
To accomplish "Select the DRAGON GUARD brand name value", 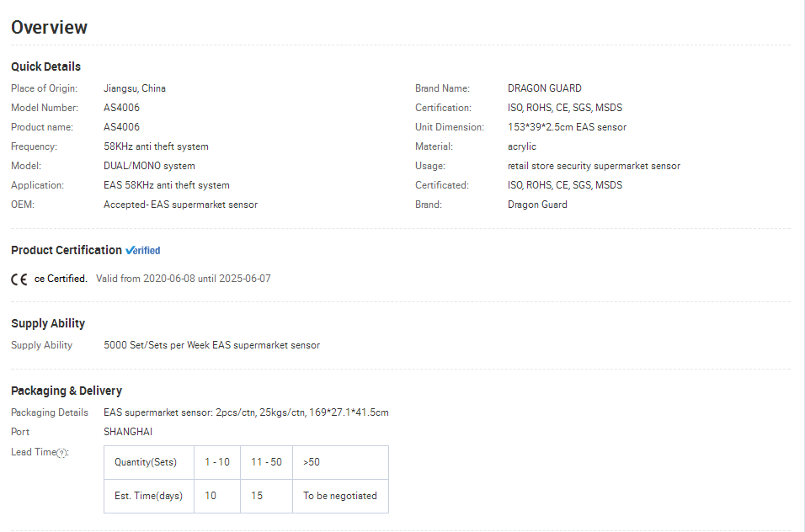I will pos(545,88).
